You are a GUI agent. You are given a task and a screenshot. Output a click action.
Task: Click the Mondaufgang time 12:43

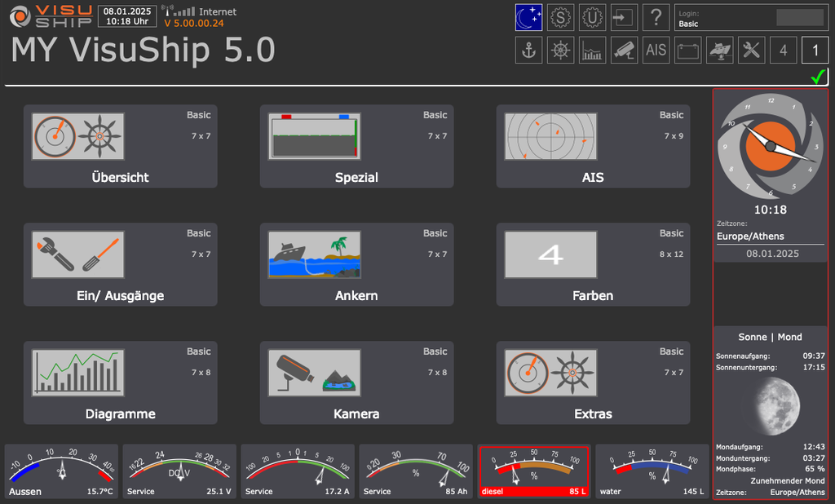point(814,447)
